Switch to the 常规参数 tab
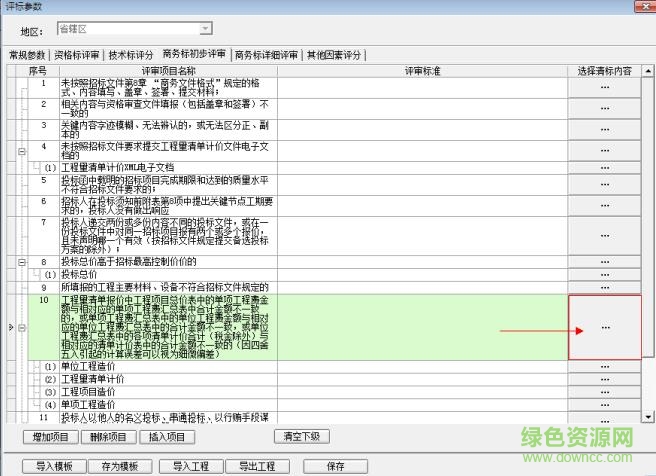The image size is (656, 476). coord(27,55)
